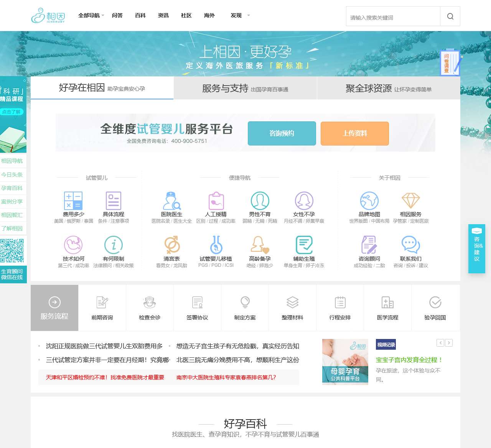Viewport: 491px width, 448px height.
Task: Click the 费用多少 calculator icon
Action: [x=73, y=201]
